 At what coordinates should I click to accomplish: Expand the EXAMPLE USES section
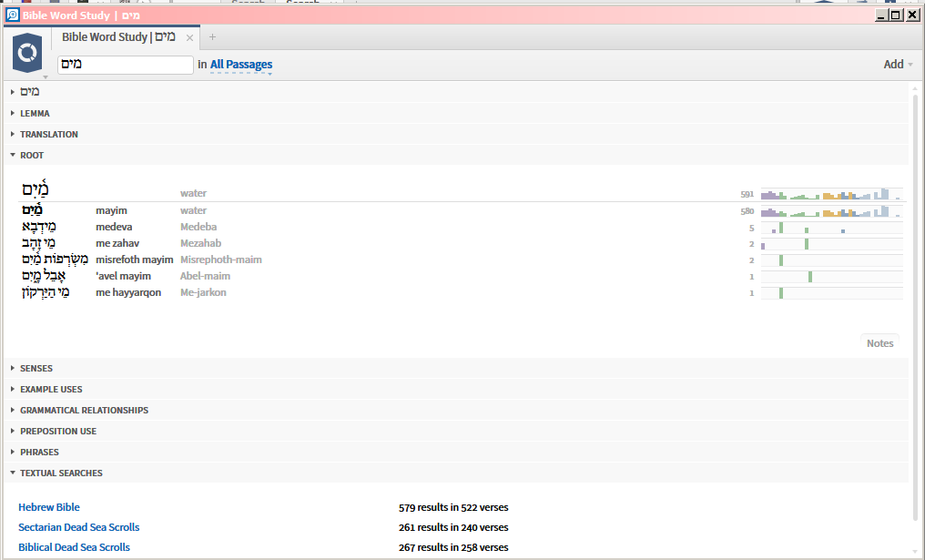point(13,389)
